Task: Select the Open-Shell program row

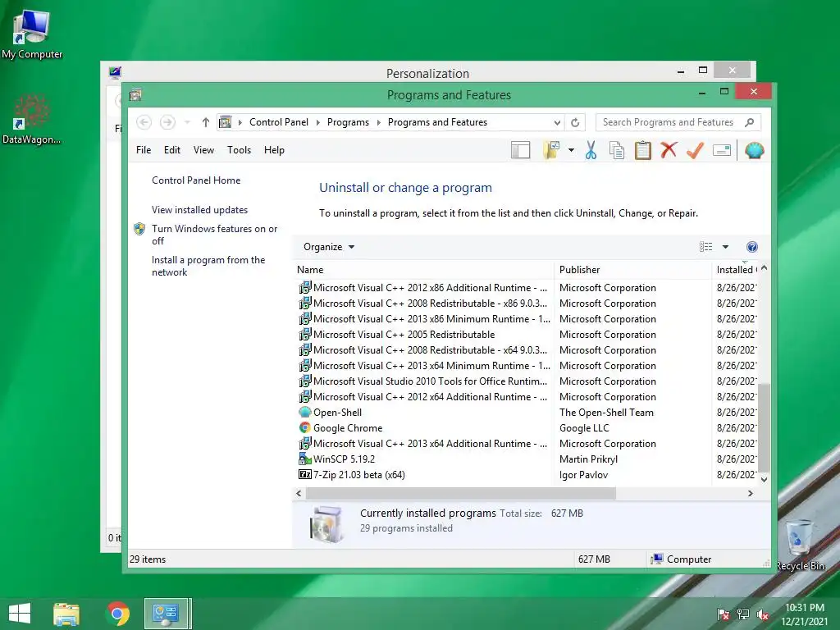Action: point(527,413)
